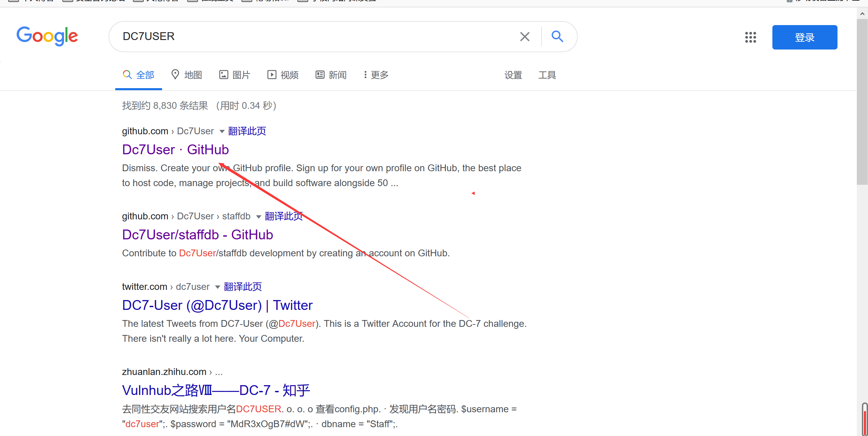Click the map pin icon beside 地图
The width and height of the screenshot is (868, 436).
pyautogui.click(x=175, y=74)
